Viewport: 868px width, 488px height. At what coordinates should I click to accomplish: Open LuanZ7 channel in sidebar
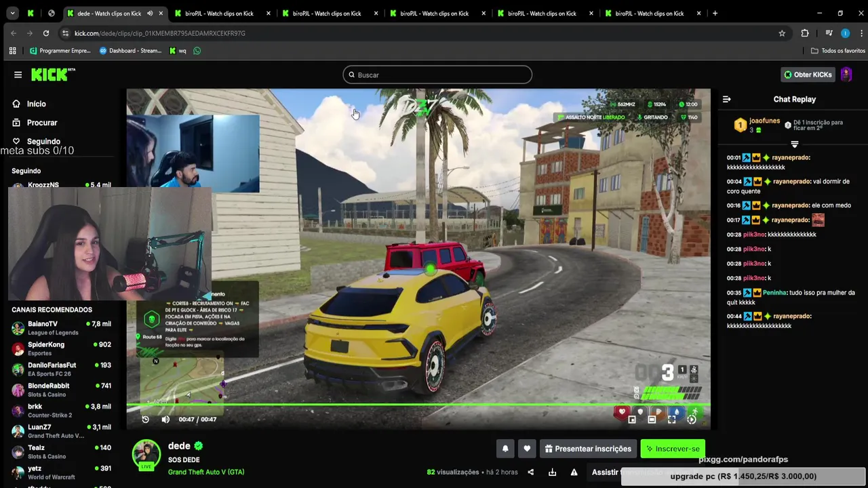point(61,431)
